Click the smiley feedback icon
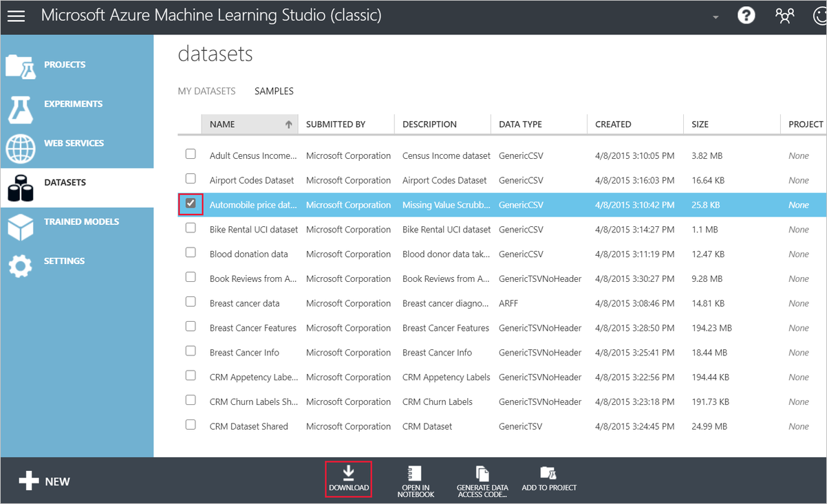 [x=820, y=15]
